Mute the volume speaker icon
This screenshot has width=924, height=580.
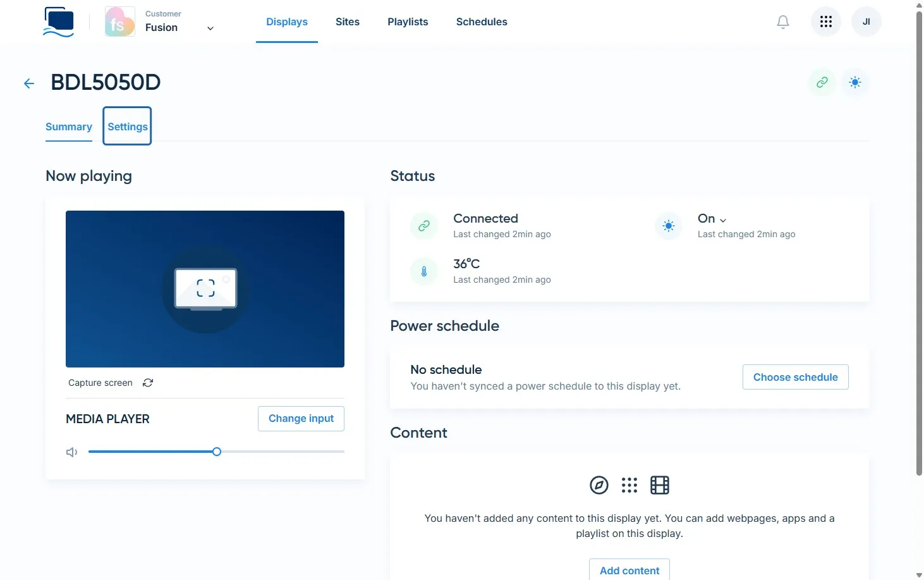[72, 452]
